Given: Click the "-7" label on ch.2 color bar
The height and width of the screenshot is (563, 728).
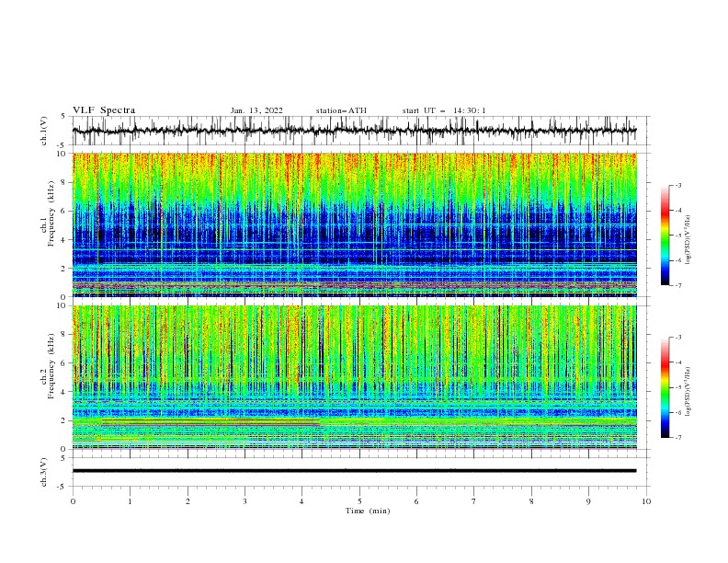Looking at the screenshot, I should 677,437.
